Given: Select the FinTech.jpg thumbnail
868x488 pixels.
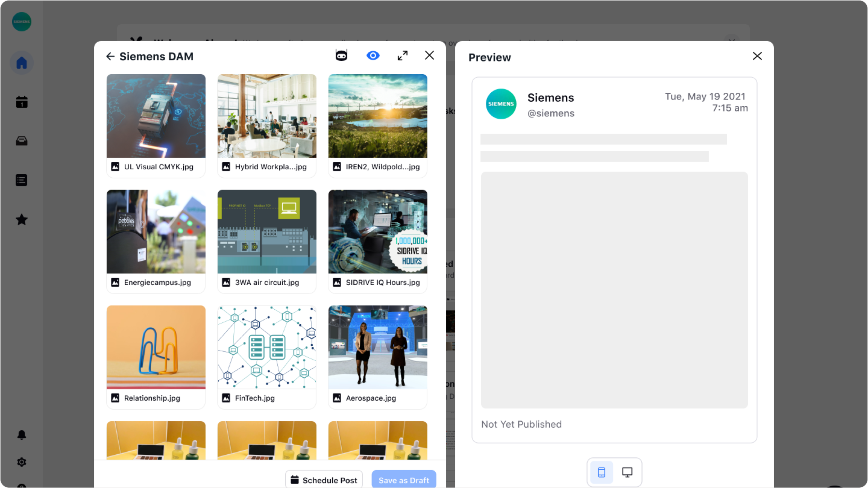Looking at the screenshot, I should 267,347.
